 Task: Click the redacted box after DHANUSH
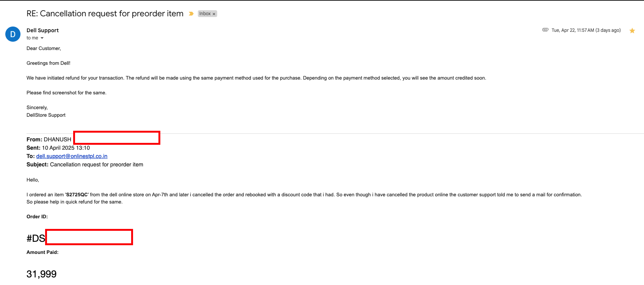click(x=117, y=138)
